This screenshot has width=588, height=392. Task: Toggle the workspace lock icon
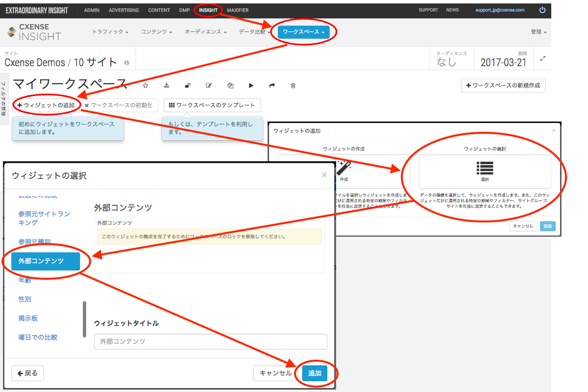tap(188, 85)
